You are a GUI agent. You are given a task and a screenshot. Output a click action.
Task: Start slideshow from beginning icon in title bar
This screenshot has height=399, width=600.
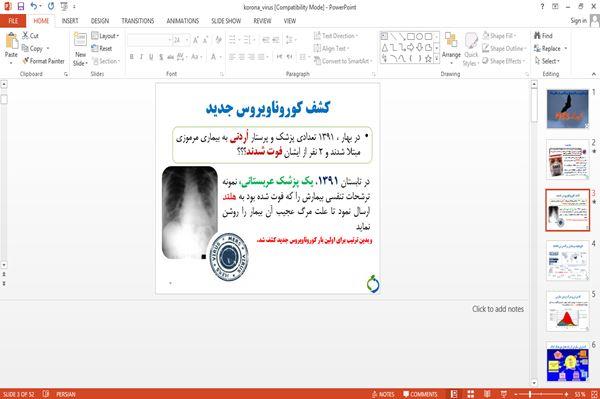(64, 7)
